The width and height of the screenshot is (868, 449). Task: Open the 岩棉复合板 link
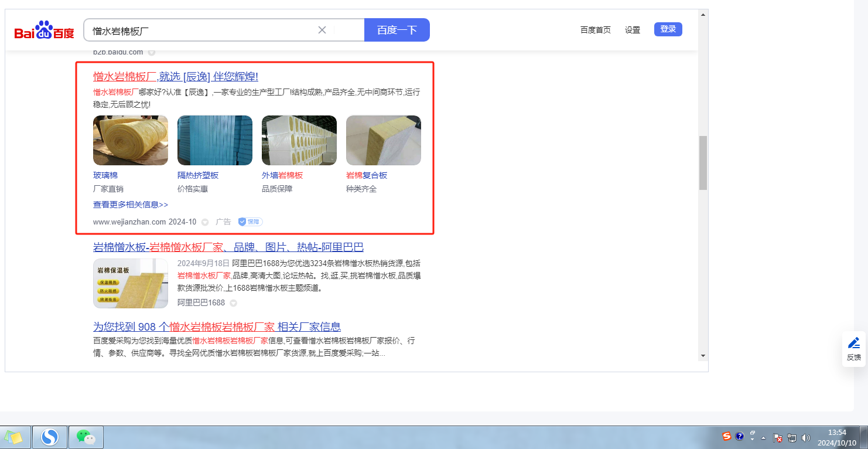click(367, 175)
